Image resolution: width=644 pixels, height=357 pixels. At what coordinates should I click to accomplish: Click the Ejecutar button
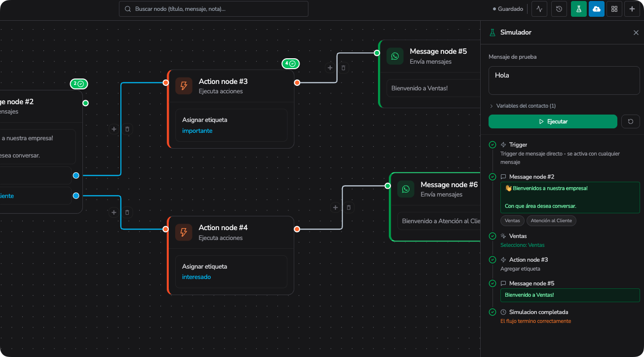point(553,121)
